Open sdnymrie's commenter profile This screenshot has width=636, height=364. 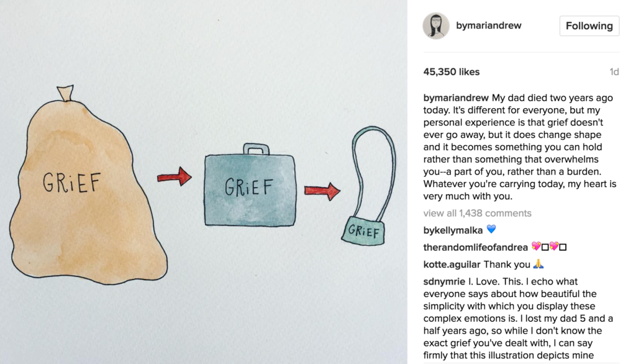444,281
